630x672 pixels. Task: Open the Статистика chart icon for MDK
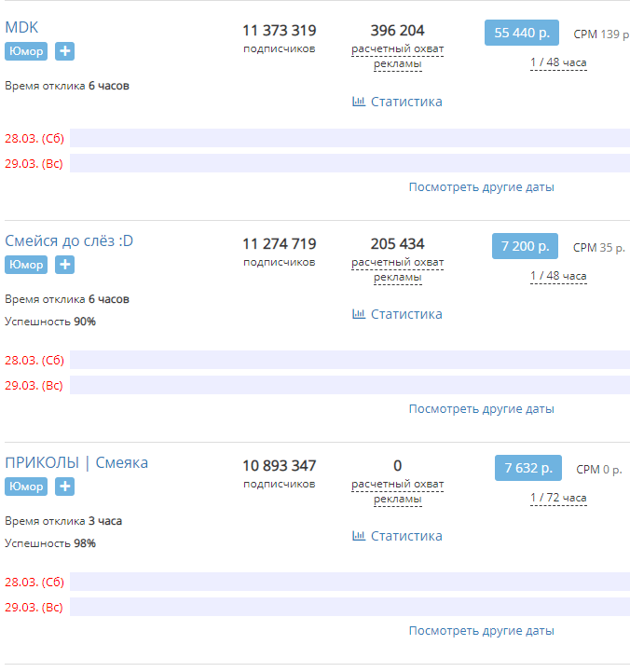pyautogui.click(x=358, y=102)
